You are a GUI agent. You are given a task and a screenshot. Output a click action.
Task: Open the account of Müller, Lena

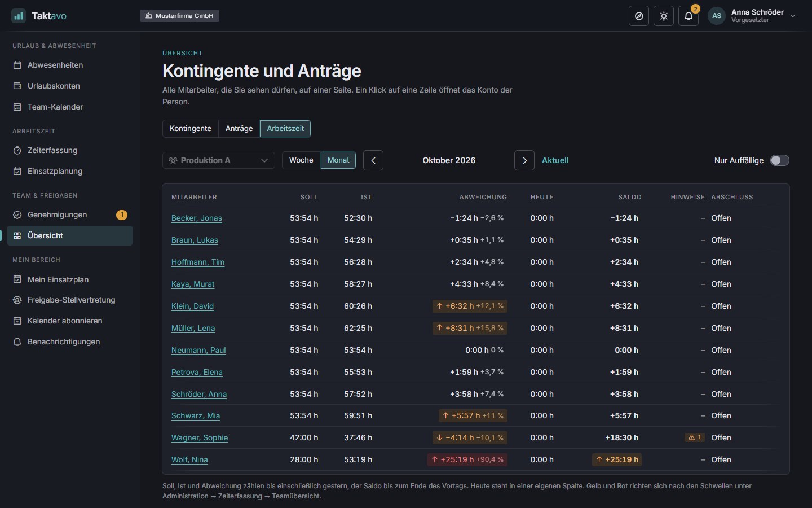[x=193, y=328]
